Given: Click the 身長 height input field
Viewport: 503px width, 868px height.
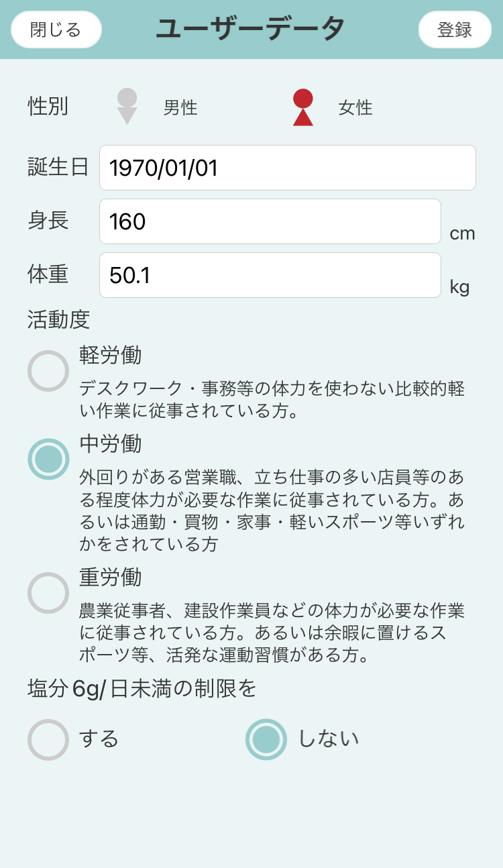Looking at the screenshot, I should [x=270, y=221].
